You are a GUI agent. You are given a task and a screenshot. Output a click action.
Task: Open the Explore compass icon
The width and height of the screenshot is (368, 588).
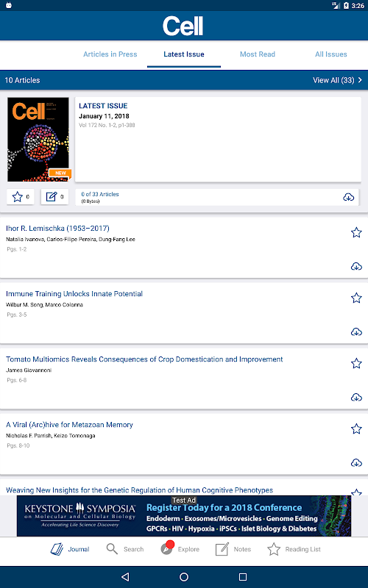pyautogui.click(x=167, y=548)
